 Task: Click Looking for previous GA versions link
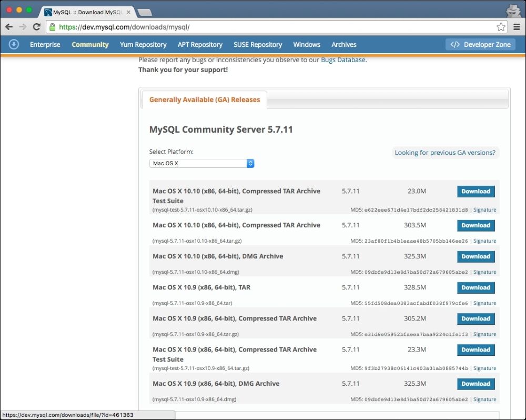click(445, 153)
